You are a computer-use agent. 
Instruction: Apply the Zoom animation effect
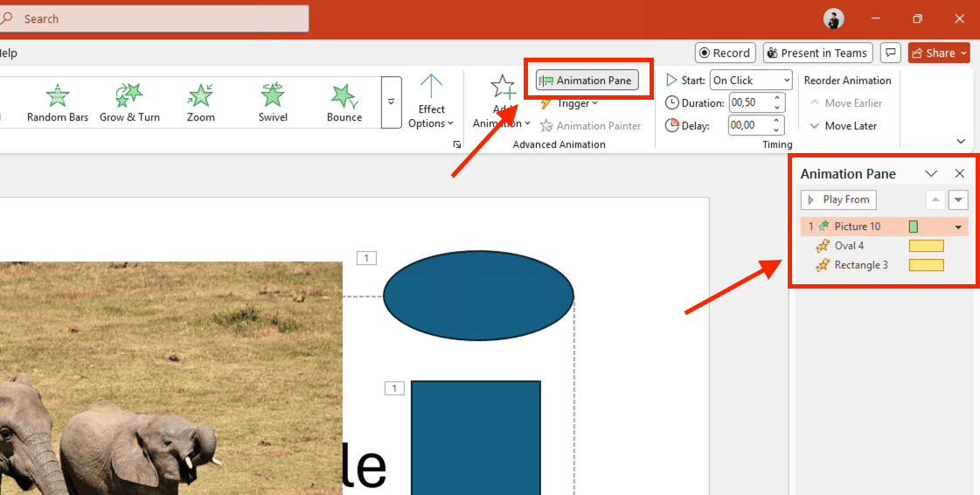click(200, 103)
